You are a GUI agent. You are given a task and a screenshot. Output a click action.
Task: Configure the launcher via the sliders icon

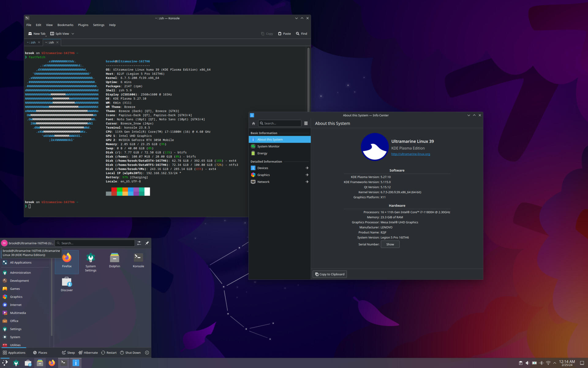[139, 243]
